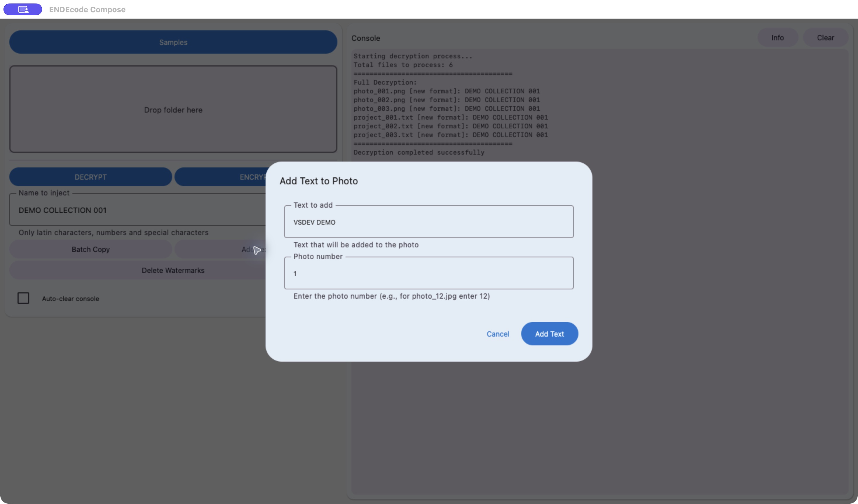This screenshot has width=858, height=504.
Task: Select the photo_002.png console line
Action: tap(447, 100)
